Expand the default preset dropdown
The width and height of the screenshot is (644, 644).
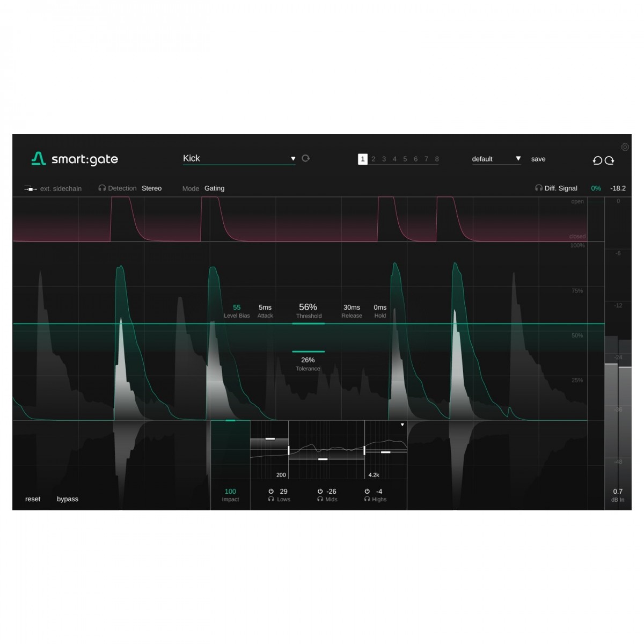[x=518, y=159]
